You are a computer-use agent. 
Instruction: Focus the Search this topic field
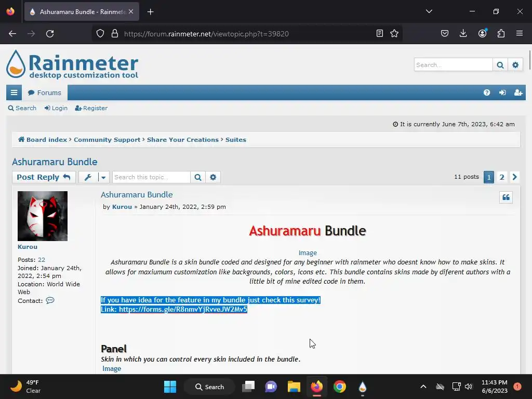click(x=151, y=177)
